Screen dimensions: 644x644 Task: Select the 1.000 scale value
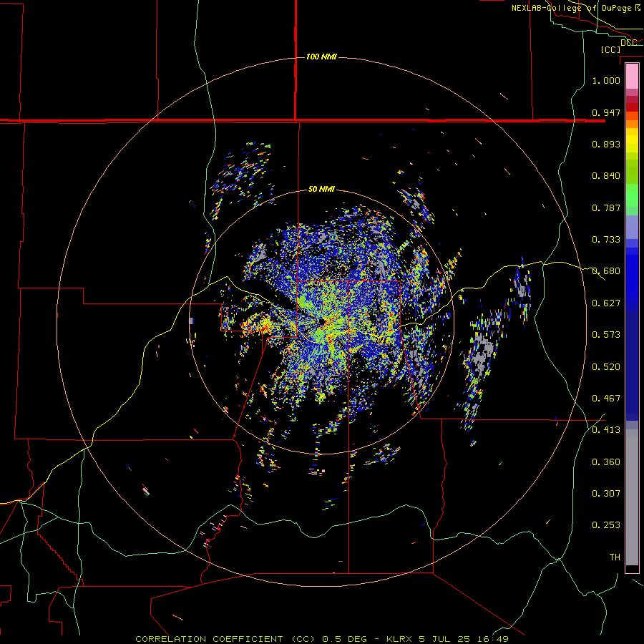pos(606,80)
